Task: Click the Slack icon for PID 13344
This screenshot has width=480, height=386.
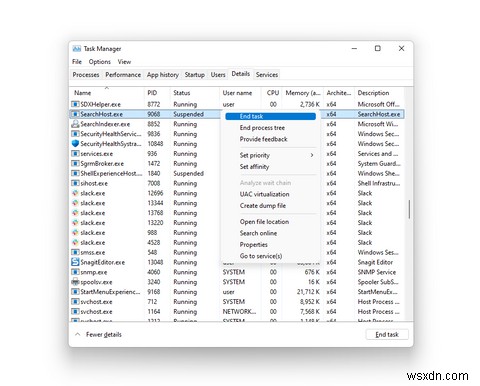Action: pos(75,203)
